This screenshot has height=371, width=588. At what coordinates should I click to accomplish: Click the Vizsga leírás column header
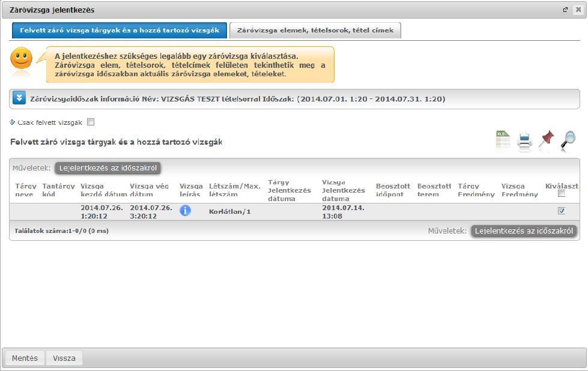191,190
